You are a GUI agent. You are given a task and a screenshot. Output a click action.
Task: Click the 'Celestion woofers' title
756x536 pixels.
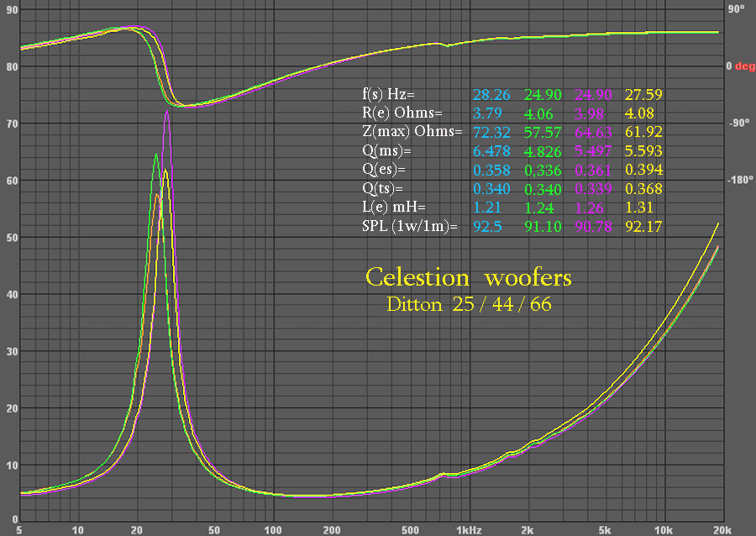click(468, 277)
